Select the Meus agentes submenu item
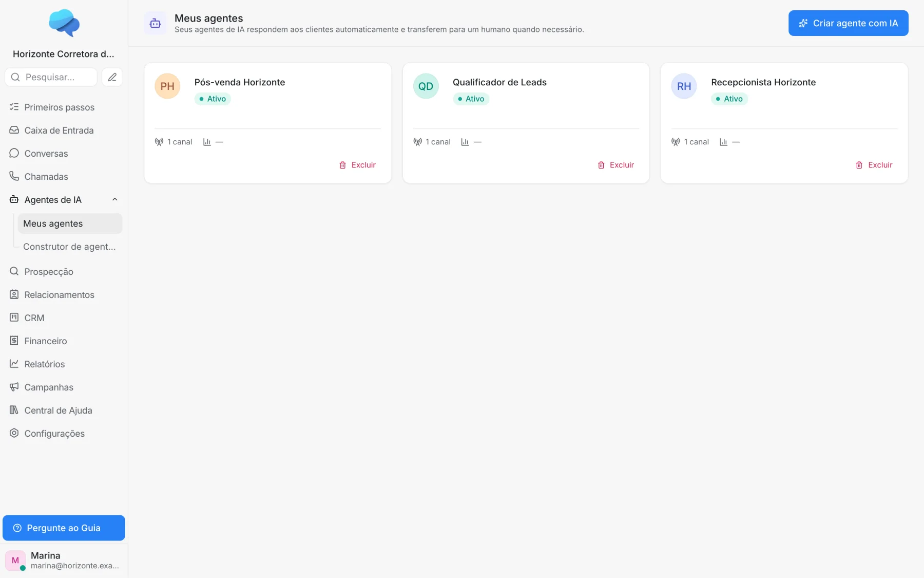Screen dimensions: 924x578 tap(70, 223)
